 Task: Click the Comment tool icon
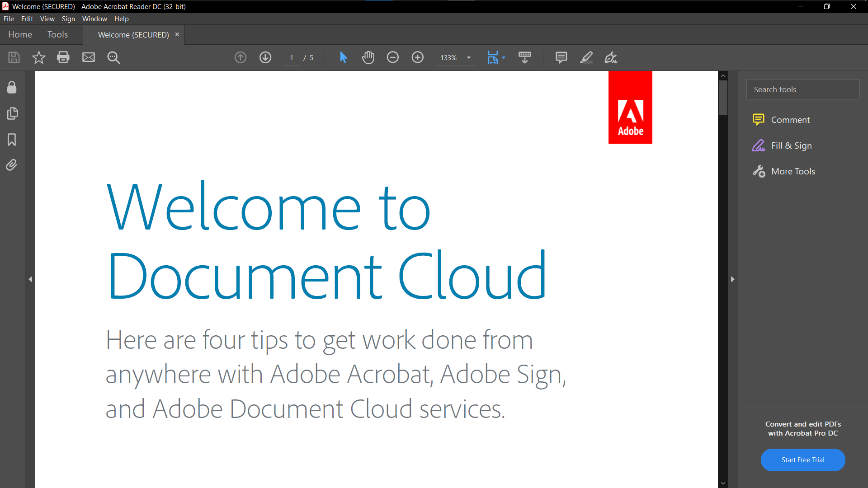pos(758,119)
